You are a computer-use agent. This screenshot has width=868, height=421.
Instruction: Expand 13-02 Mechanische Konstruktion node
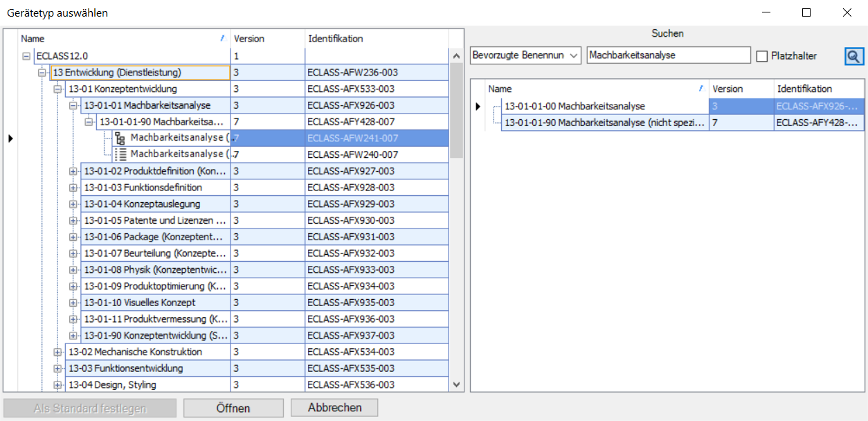click(57, 352)
